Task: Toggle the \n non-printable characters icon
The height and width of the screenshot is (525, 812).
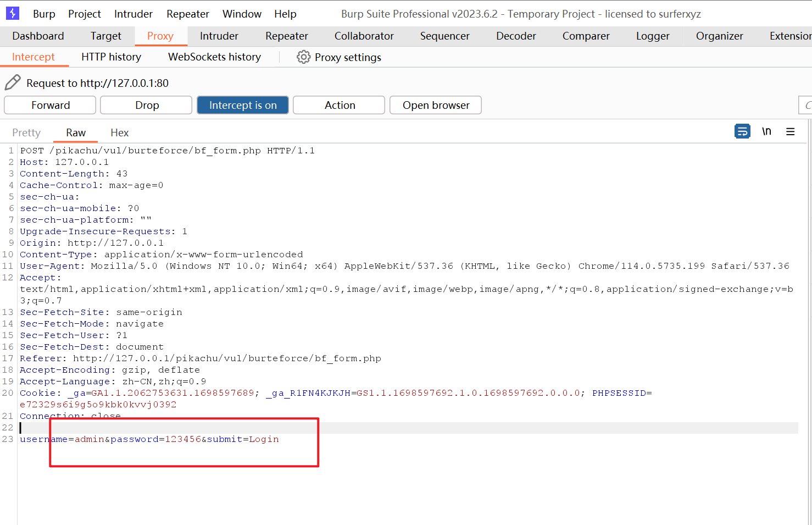Action: (x=766, y=131)
